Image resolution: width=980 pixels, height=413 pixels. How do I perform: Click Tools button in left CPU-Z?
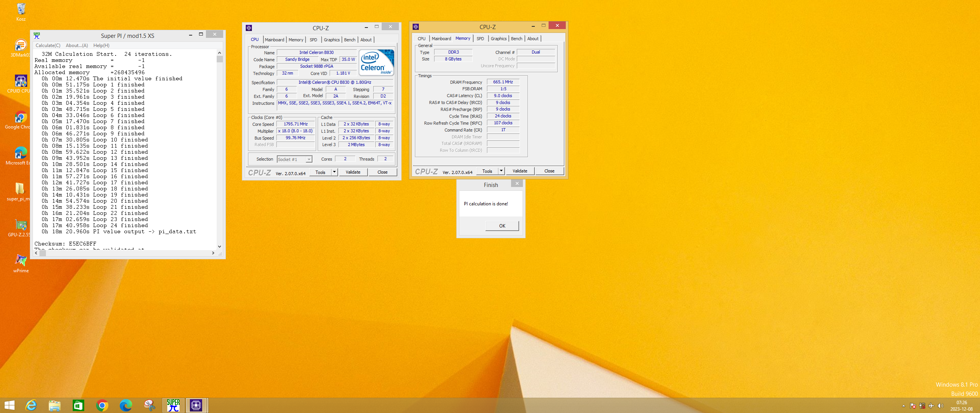click(x=320, y=172)
